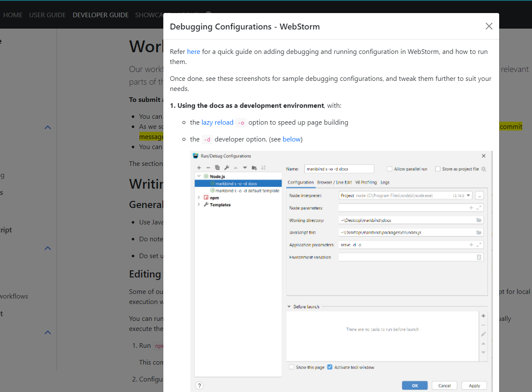This screenshot has height=392, width=532.
Task: Click the WebStorm logo icon in the Run/Debug Configurations title
Action: click(x=196, y=156)
